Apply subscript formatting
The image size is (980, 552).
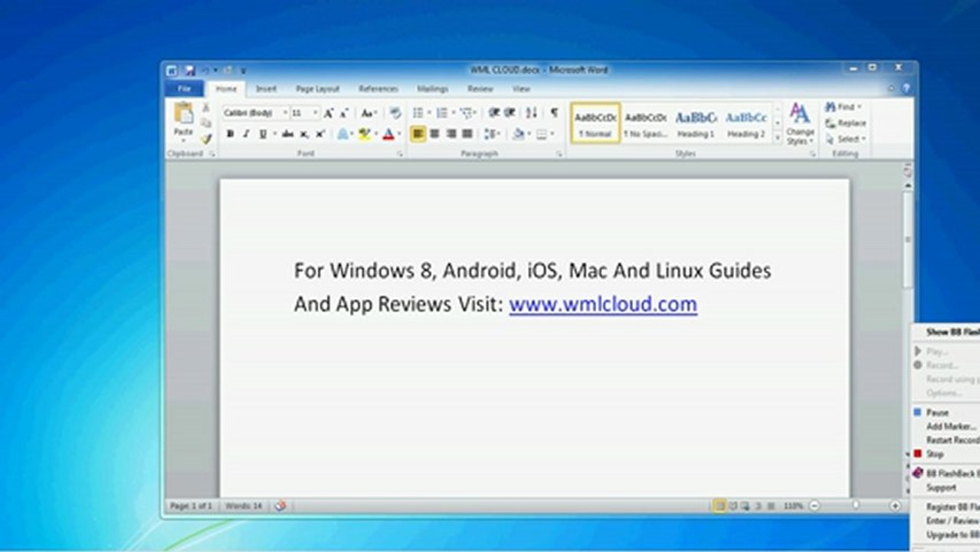click(304, 134)
